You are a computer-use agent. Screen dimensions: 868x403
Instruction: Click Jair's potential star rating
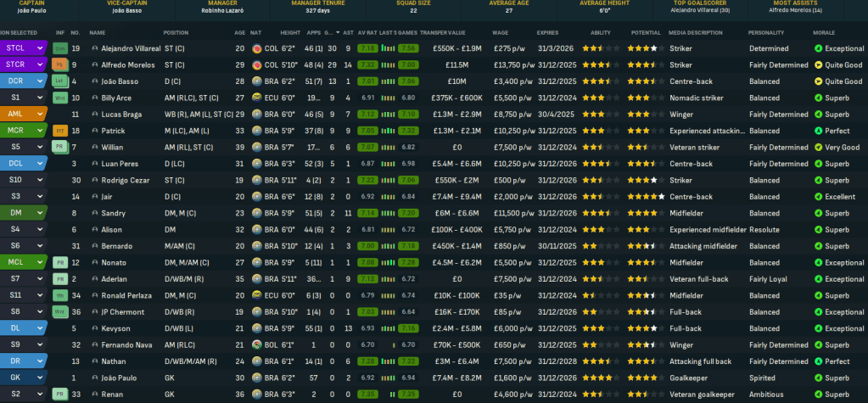[646, 196]
